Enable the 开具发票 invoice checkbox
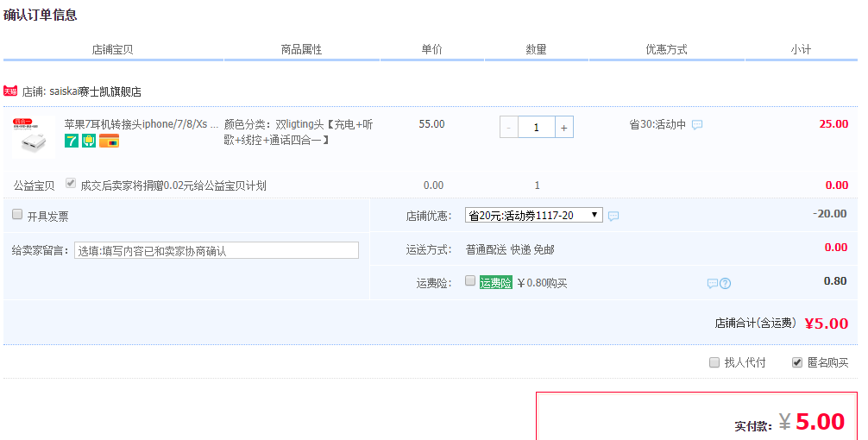The image size is (868, 440). pos(17,214)
